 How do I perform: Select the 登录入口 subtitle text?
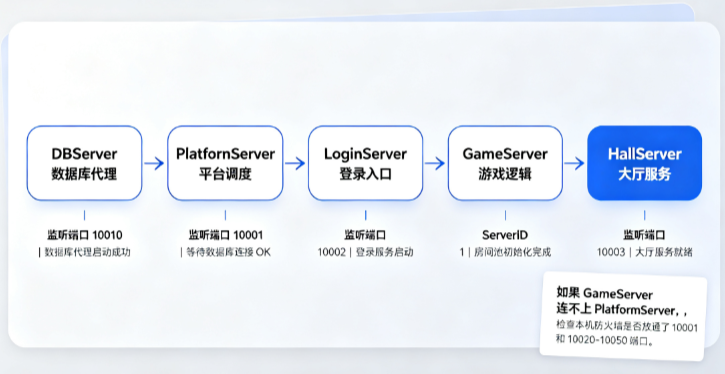pos(365,174)
